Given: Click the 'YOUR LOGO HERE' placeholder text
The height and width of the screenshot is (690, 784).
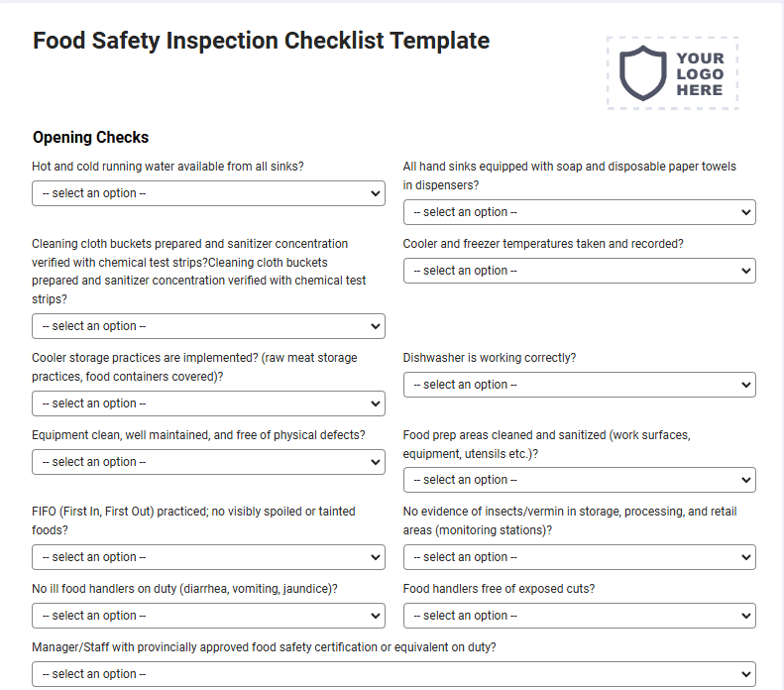Looking at the screenshot, I should click(700, 74).
